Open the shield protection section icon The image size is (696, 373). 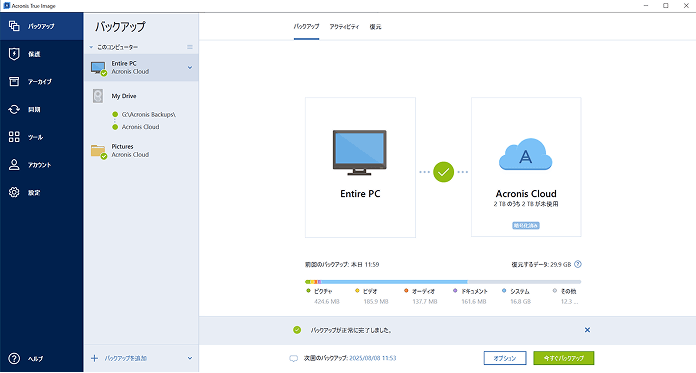pyautogui.click(x=14, y=54)
